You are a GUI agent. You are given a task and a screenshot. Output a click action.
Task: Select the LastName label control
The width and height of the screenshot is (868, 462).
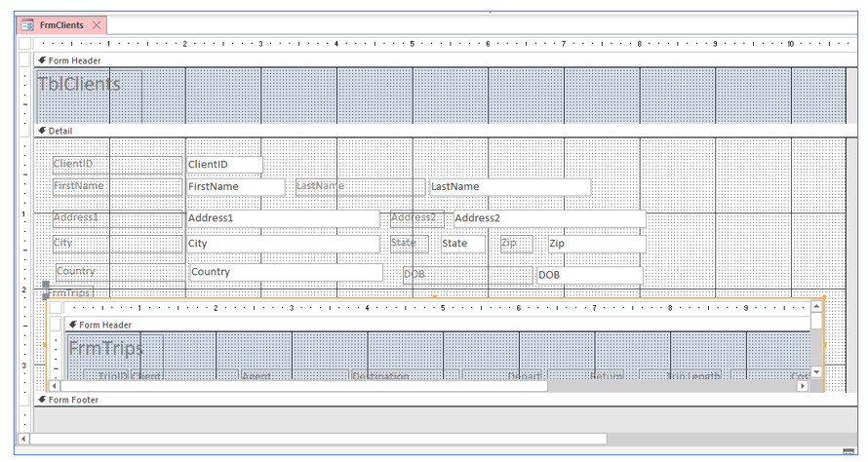(x=361, y=186)
